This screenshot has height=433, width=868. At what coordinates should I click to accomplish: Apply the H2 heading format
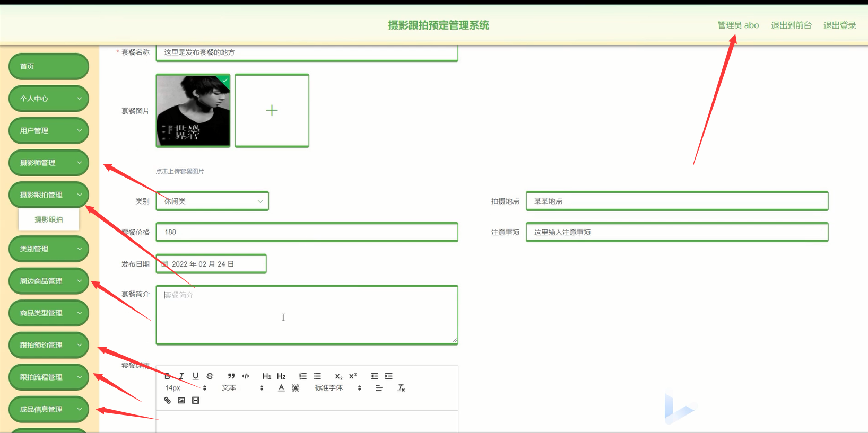tap(281, 376)
